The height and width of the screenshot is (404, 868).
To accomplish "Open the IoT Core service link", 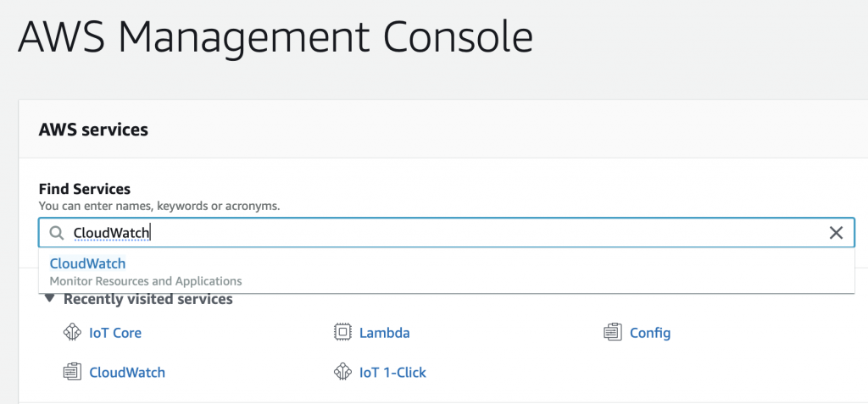I will point(115,333).
